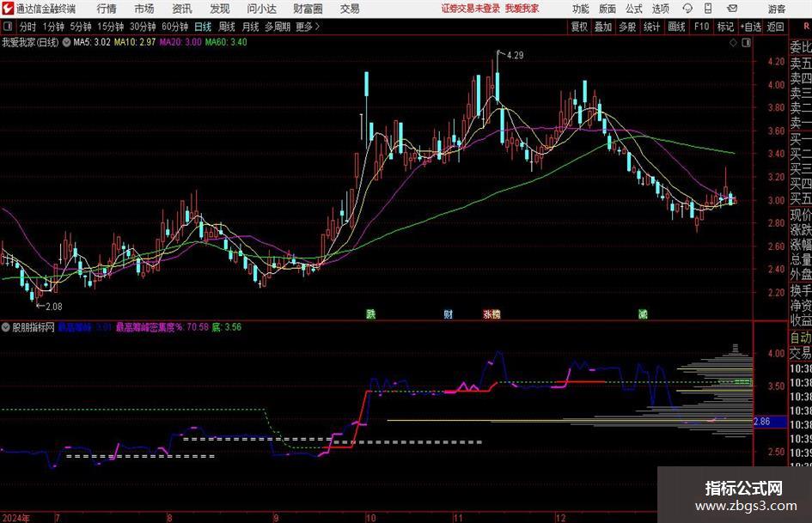Toggle the right sidebar panel icon
Screen dimensions: 812x523
coord(746,43)
